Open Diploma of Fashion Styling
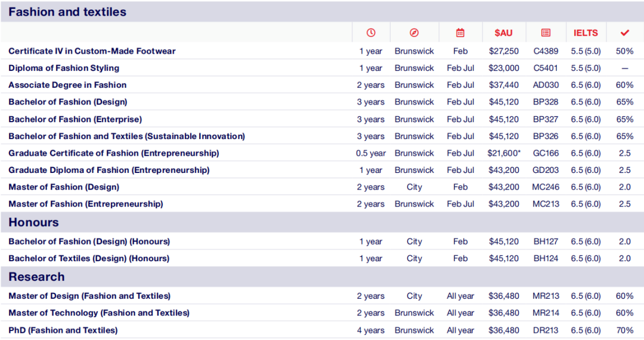The width and height of the screenshot is (644, 340). pyautogui.click(x=64, y=68)
